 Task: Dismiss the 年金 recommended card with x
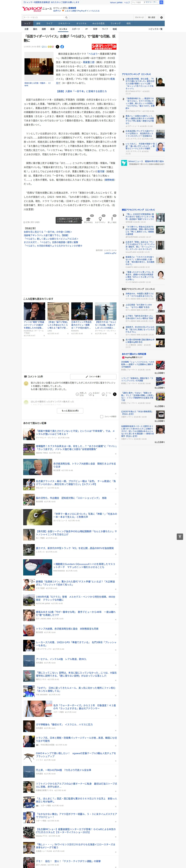[68, 334]
